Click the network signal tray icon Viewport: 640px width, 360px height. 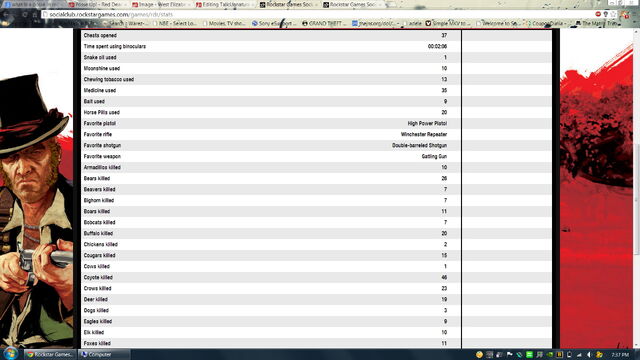pyautogui.click(x=579, y=354)
